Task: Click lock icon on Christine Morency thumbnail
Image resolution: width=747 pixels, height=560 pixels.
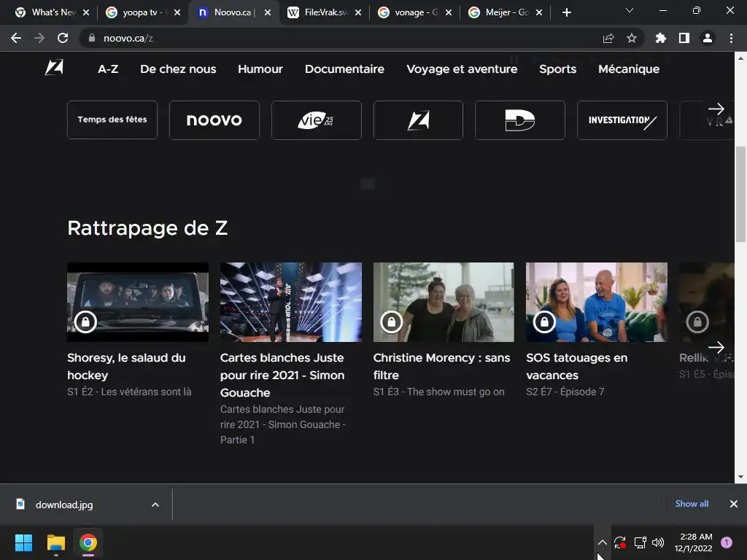Action: 391,322
